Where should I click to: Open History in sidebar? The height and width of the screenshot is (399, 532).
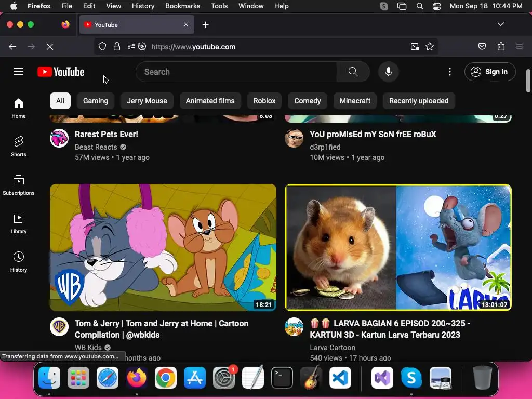tap(19, 262)
